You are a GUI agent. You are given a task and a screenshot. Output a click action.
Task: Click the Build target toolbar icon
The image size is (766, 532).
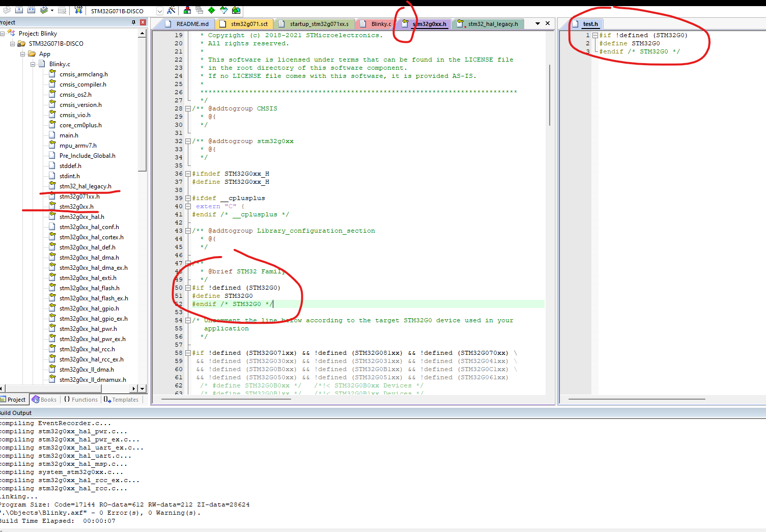click(x=19, y=10)
